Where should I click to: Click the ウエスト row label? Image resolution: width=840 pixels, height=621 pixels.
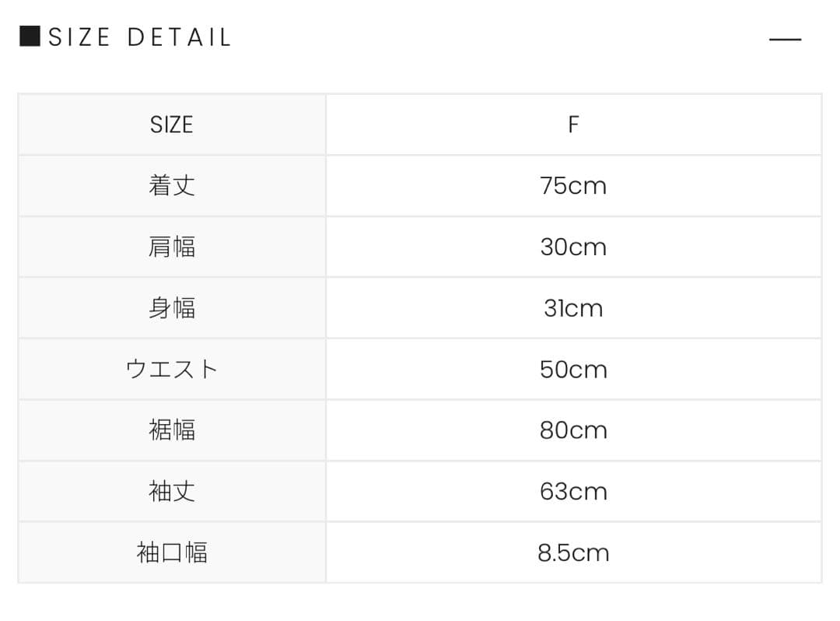(171, 369)
